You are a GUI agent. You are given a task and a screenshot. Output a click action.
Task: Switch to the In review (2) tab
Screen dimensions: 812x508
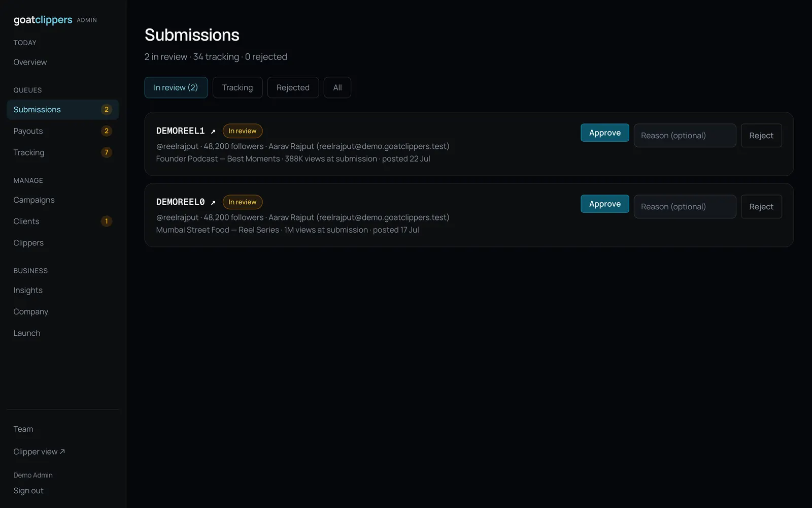176,87
